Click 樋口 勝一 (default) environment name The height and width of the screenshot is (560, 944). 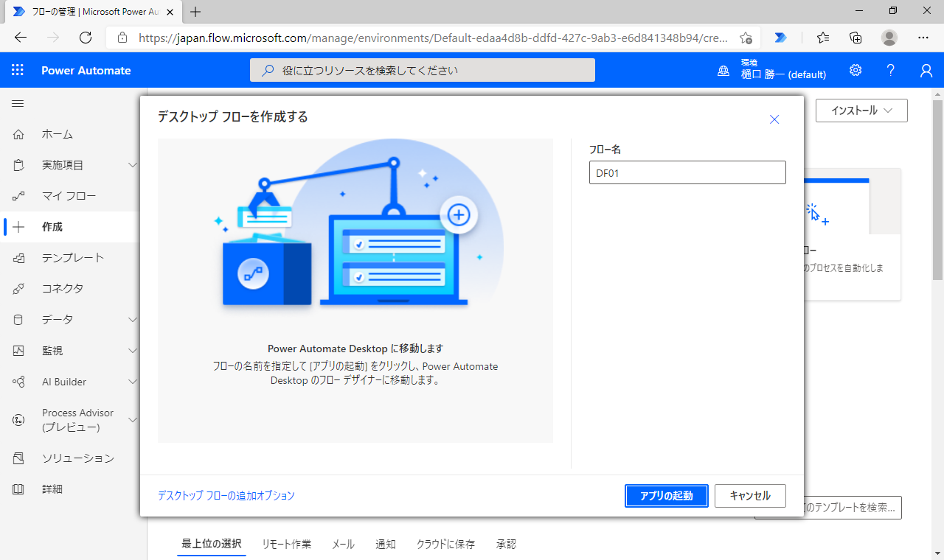click(x=783, y=75)
